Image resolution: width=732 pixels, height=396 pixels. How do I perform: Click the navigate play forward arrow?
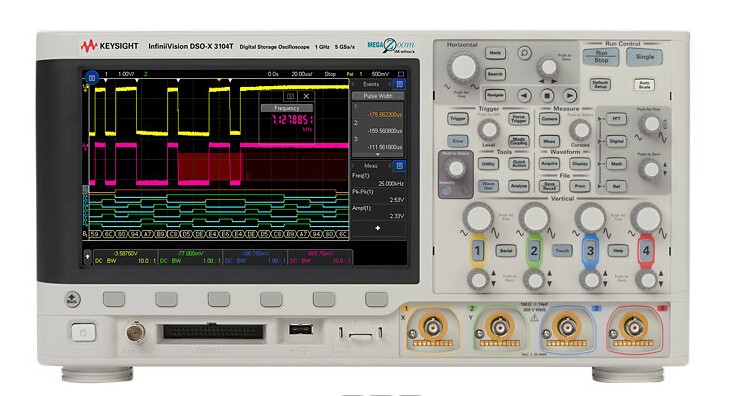569,96
